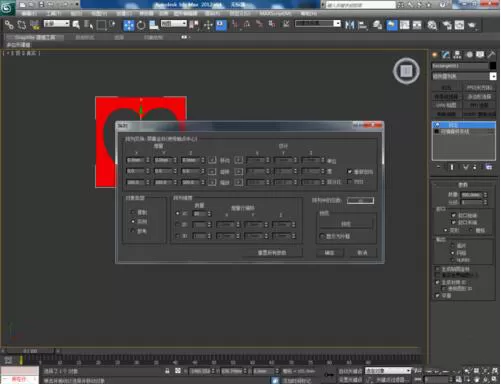Click the OK button in Array dialog
501x384 pixels.
[x=329, y=253]
